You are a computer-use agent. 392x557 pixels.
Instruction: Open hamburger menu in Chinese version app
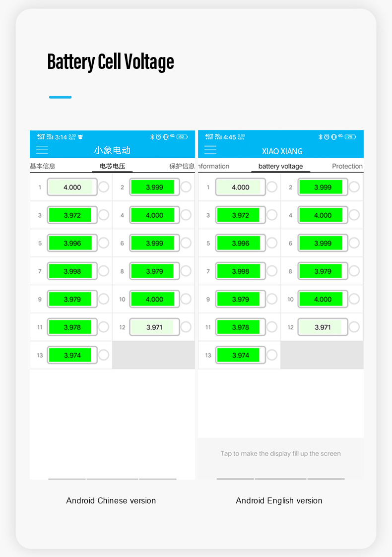pos(42,150)
